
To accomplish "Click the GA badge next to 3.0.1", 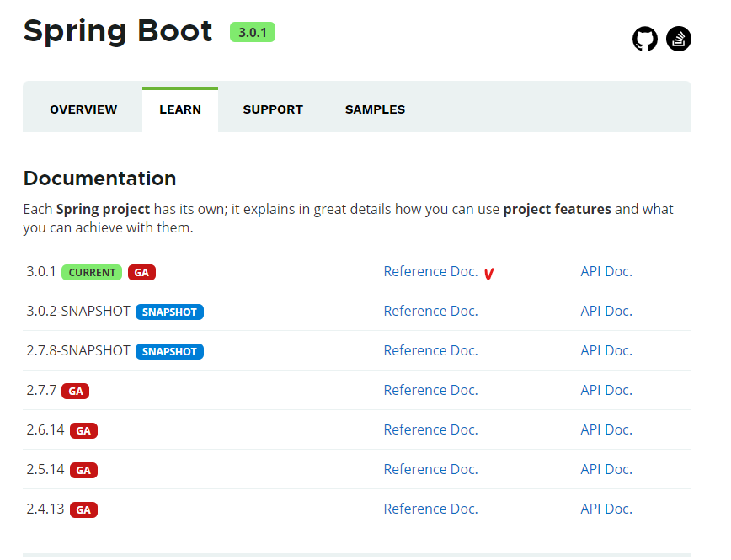I will [141, 272].
